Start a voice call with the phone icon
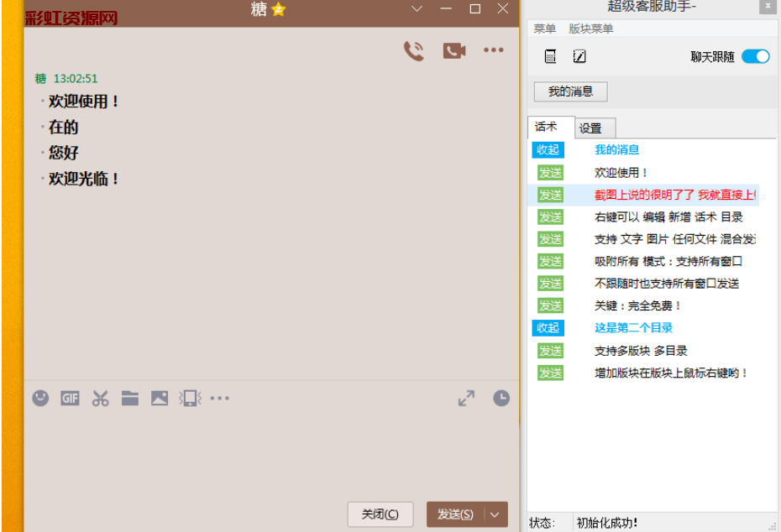Viewport: 781px width, 532px height. (x=413, y=51)
